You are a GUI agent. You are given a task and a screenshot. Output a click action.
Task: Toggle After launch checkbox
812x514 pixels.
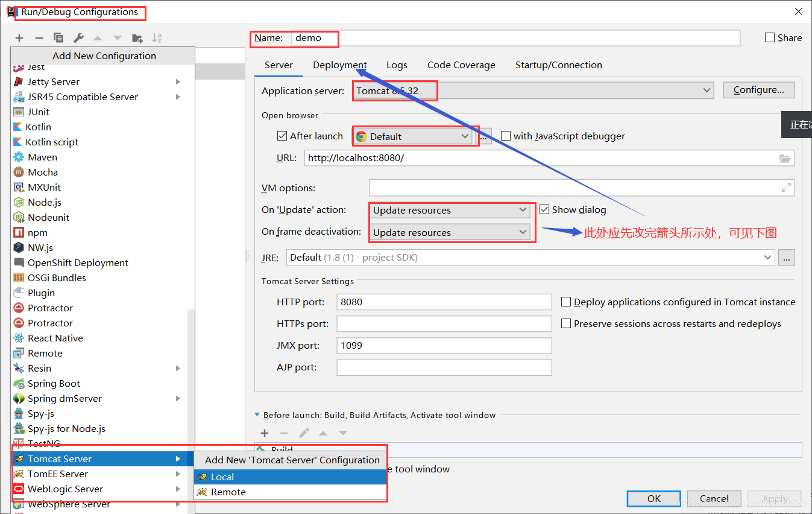(282, 136)
